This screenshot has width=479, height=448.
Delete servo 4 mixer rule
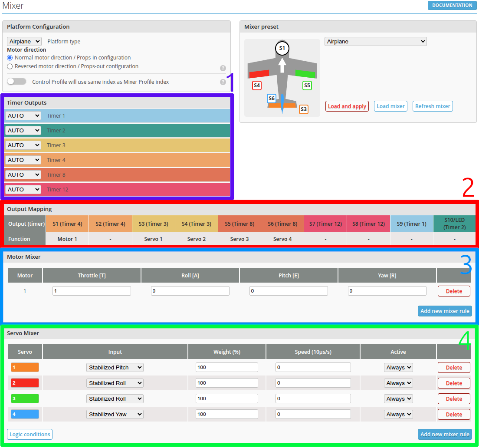click(x=454, y=415)
